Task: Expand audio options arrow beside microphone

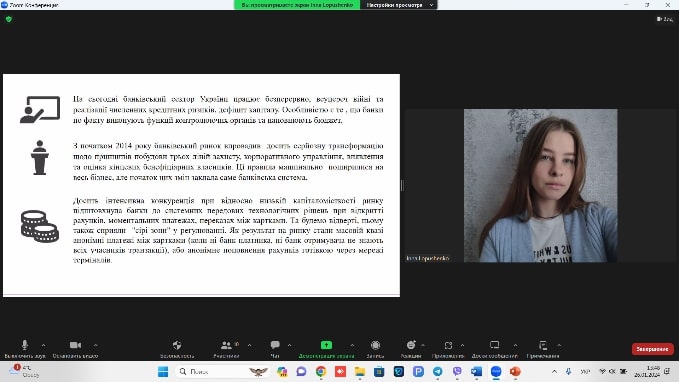Action: pos(43,345)
